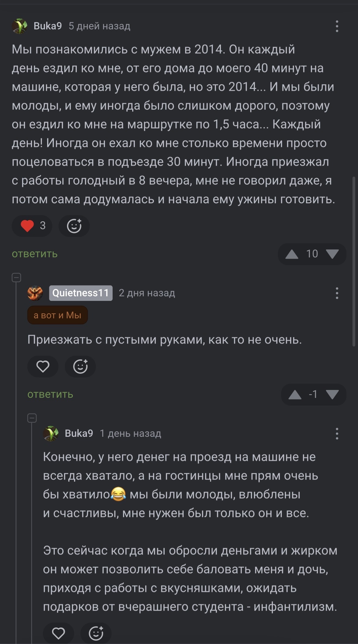The width and height of the screenshot is (358, 644).
Task: Open Buka9's avatar on the top comment
Action: point(20,26)
